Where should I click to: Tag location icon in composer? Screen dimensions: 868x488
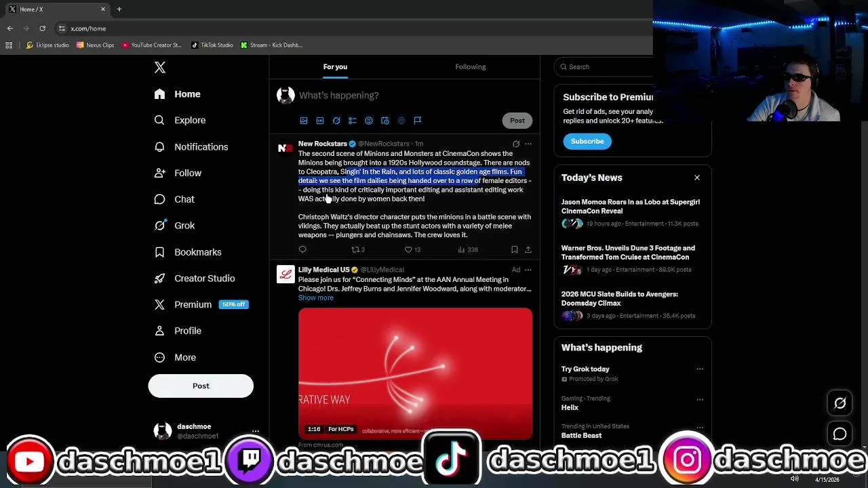coord(401,121)
